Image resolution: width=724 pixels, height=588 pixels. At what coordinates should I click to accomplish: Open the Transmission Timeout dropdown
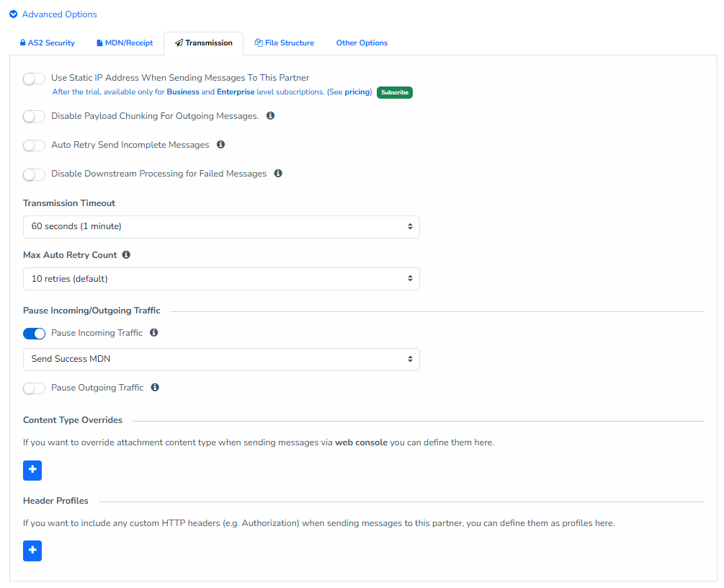pos(221,227)
